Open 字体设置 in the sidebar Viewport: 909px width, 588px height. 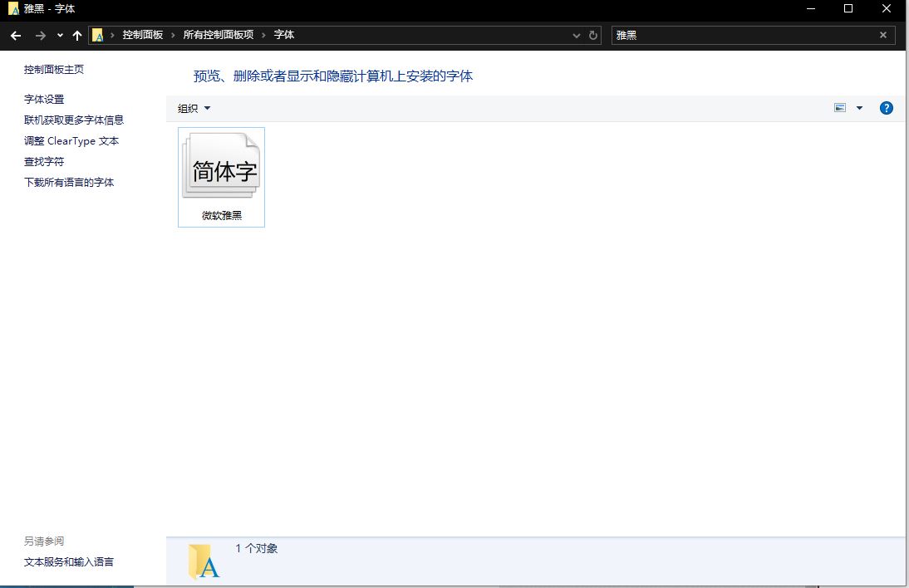44,100
